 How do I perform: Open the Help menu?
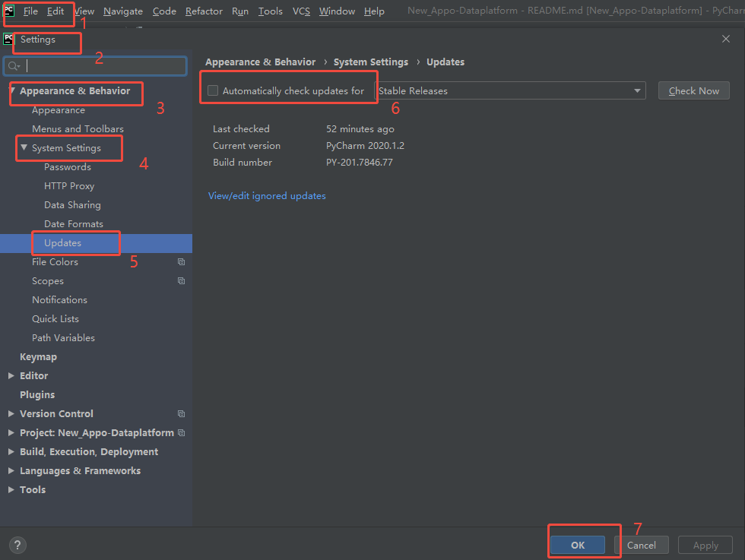[374, 11]
